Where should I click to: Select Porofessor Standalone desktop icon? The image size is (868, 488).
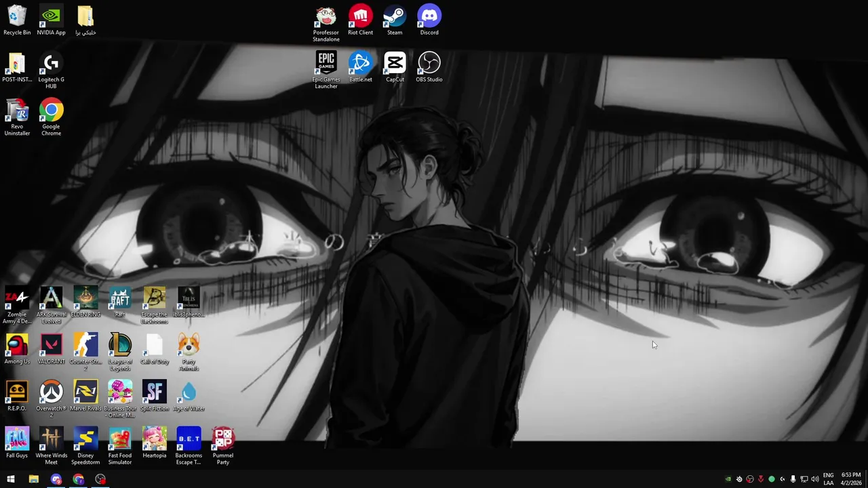326,24
